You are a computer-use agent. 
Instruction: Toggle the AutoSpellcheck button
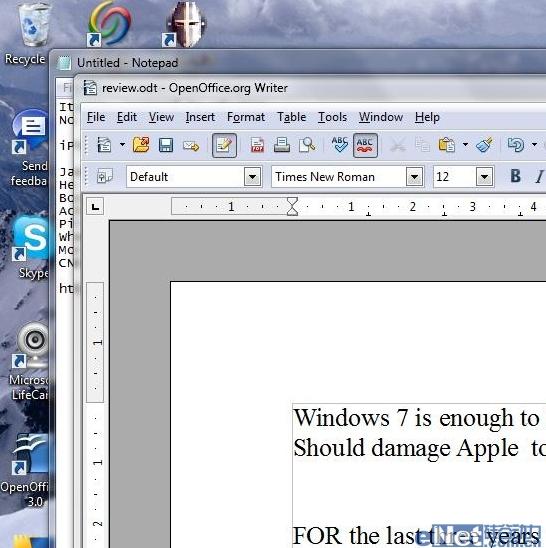pos(365,145)
